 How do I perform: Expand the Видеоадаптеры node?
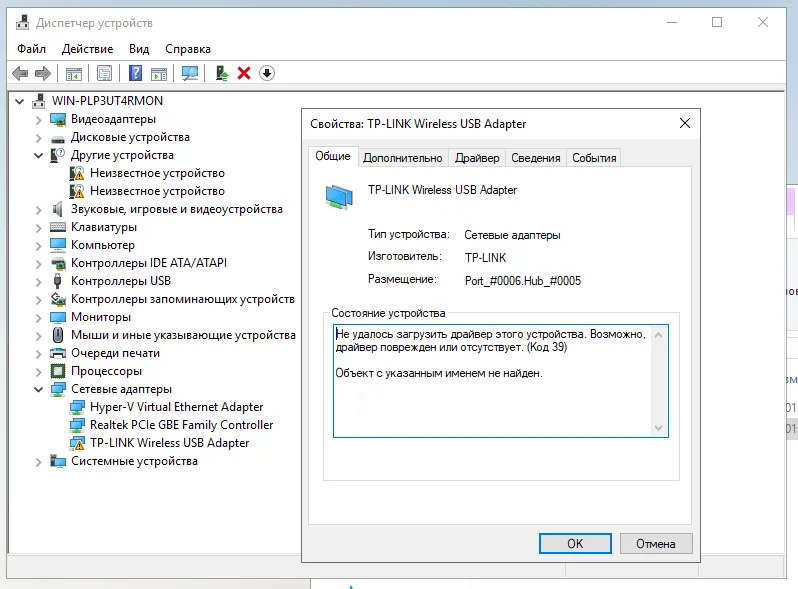point(39,120)
